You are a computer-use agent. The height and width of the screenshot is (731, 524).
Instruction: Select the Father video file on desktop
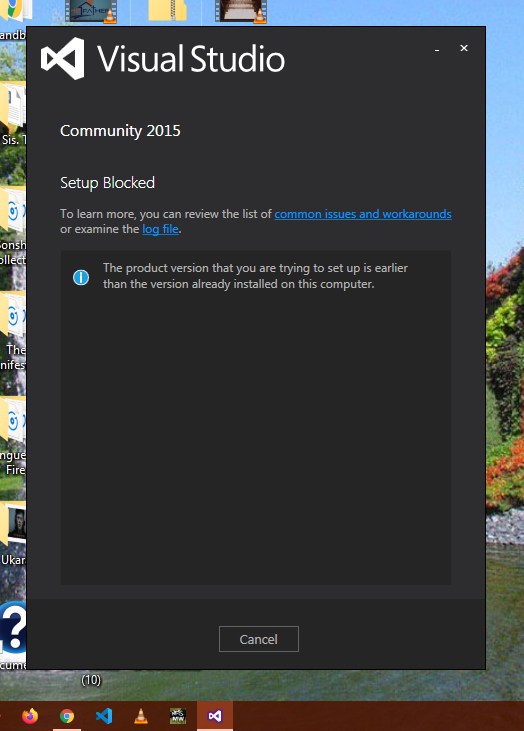click(x=91, y=11)
